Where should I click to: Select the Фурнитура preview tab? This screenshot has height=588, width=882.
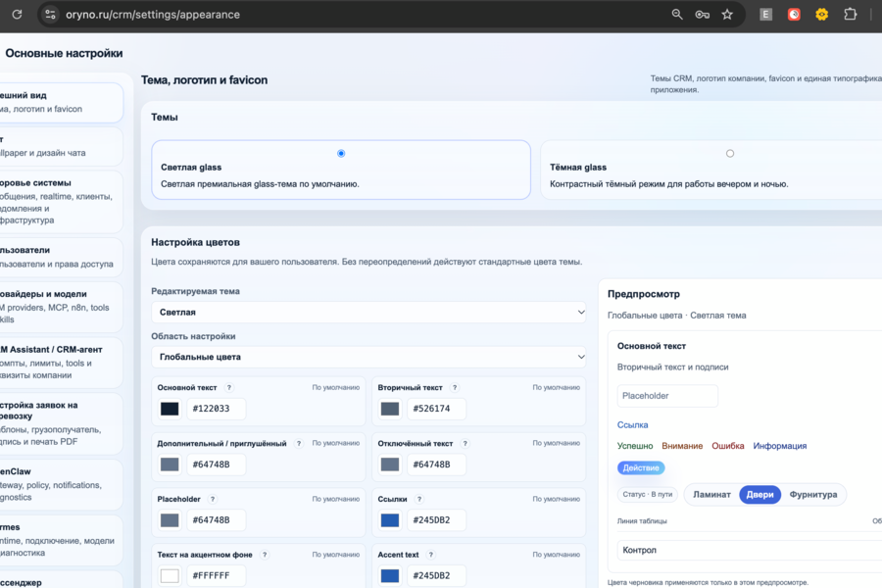coord(812,495)
